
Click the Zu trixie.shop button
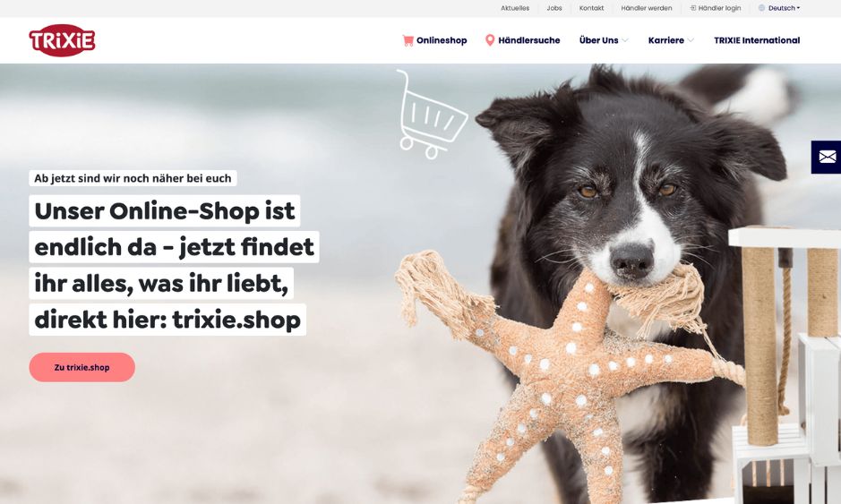pyautogui.click(x=82, y=367)
